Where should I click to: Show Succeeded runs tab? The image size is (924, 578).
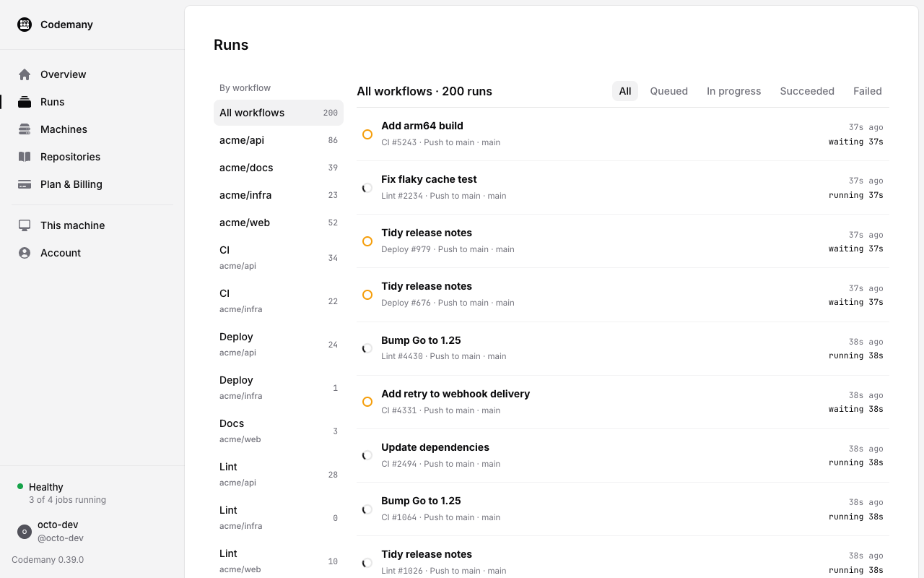click(x=807, y=91)
